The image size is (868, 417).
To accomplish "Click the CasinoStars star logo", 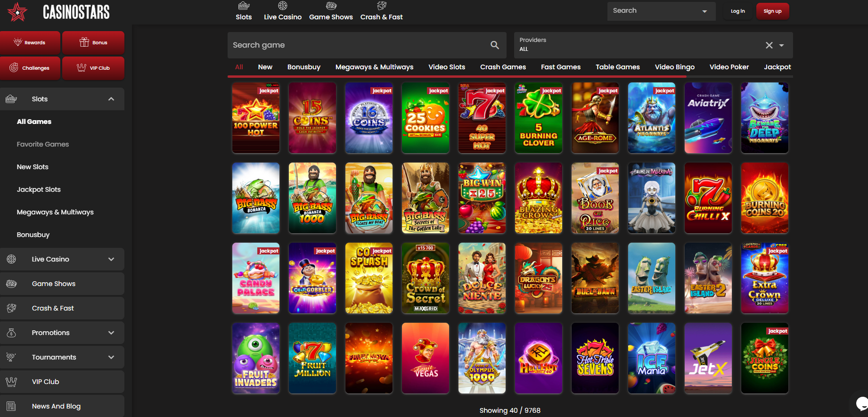I will [x=17, y=12].
